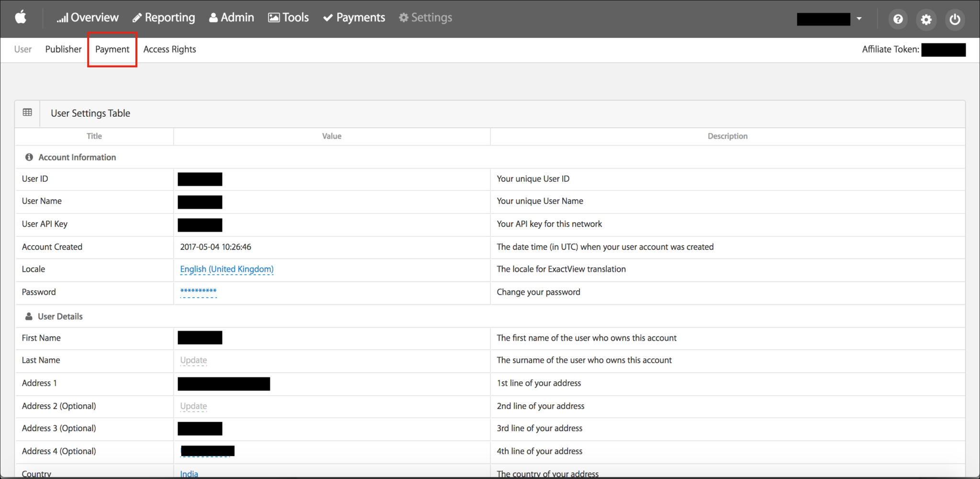
Task: Open the Admin menu
Action: [x=232, y=18]
